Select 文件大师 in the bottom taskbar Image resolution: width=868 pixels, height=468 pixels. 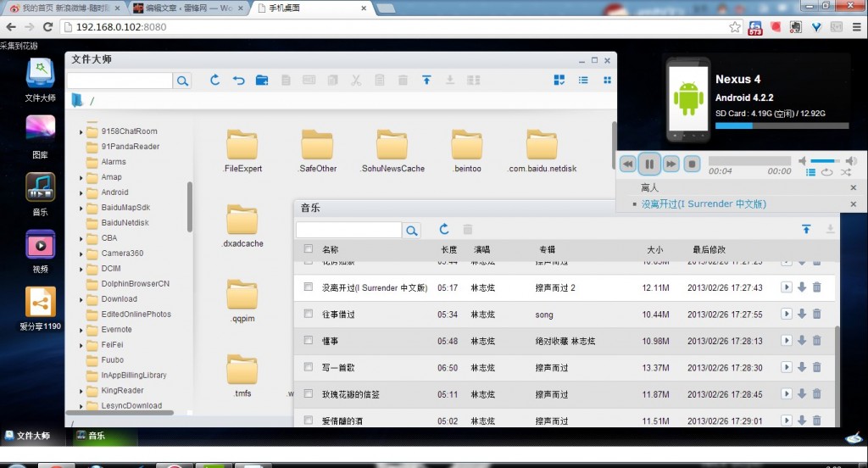coord(28,436)
